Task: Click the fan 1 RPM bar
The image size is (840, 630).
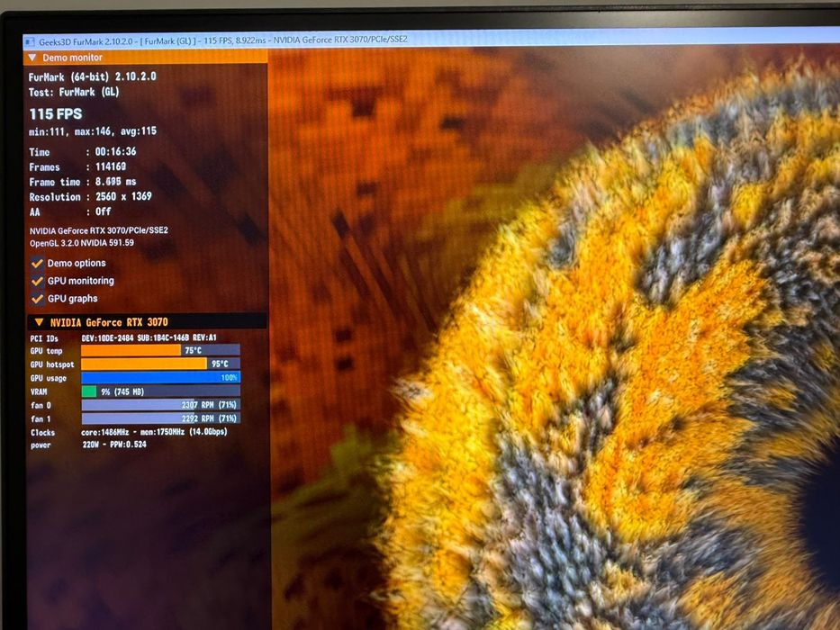Action: click(160, 418)
